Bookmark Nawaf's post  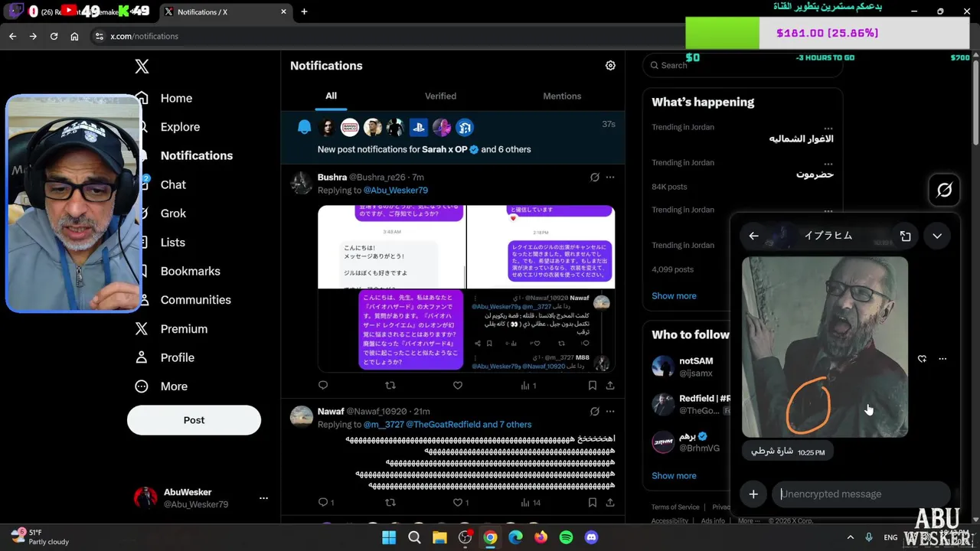[592, 502]
